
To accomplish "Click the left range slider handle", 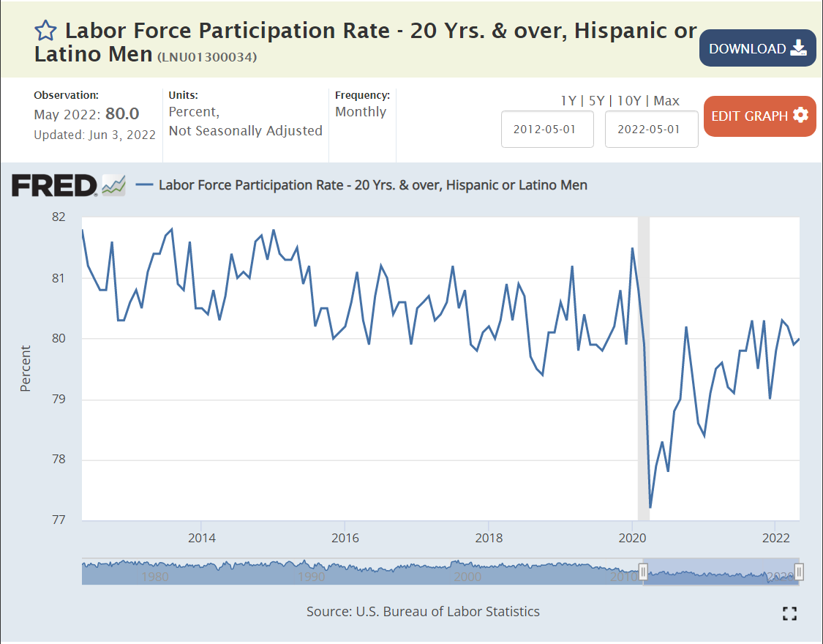I will [x=643, y=572].
